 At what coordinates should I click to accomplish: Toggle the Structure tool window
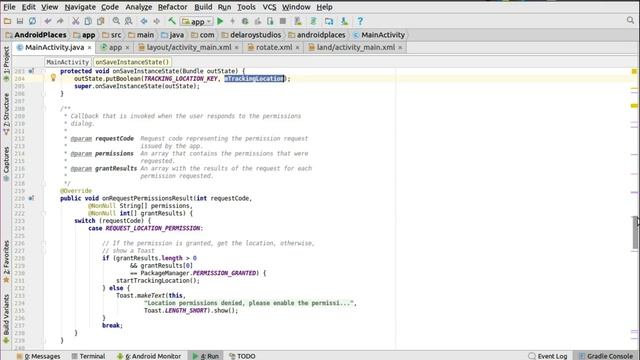[x=6, y=114]
